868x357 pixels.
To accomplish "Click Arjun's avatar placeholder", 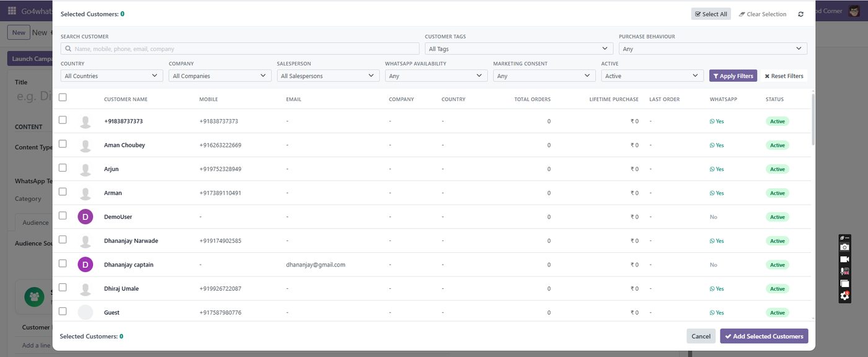I will (86, 169).
